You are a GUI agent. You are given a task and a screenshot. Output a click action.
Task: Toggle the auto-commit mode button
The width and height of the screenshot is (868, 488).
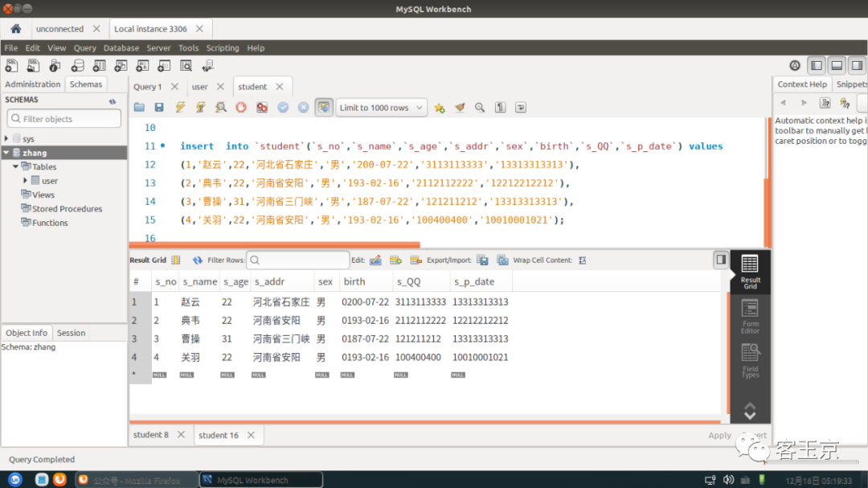pos(324,108)
